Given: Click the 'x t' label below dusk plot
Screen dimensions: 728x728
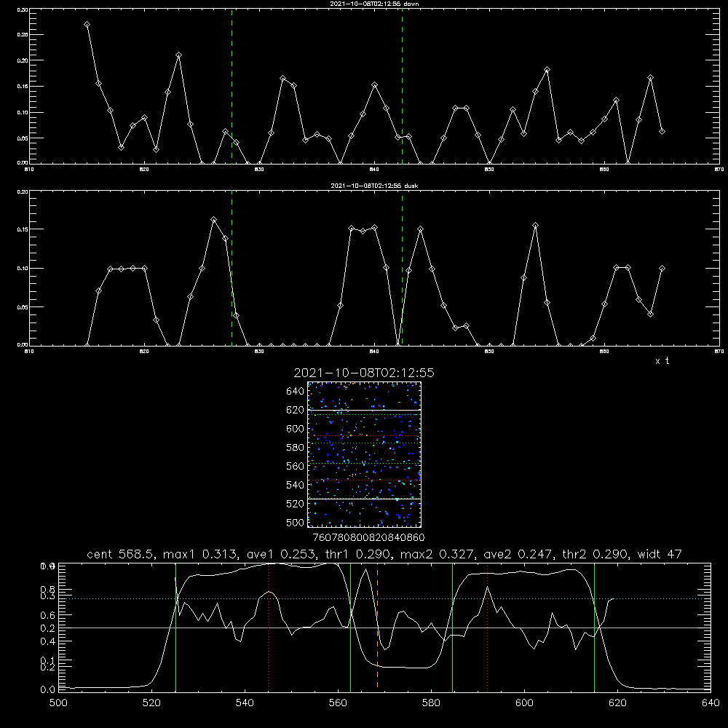Looking at the screenshot, I should tap(662, 361).
